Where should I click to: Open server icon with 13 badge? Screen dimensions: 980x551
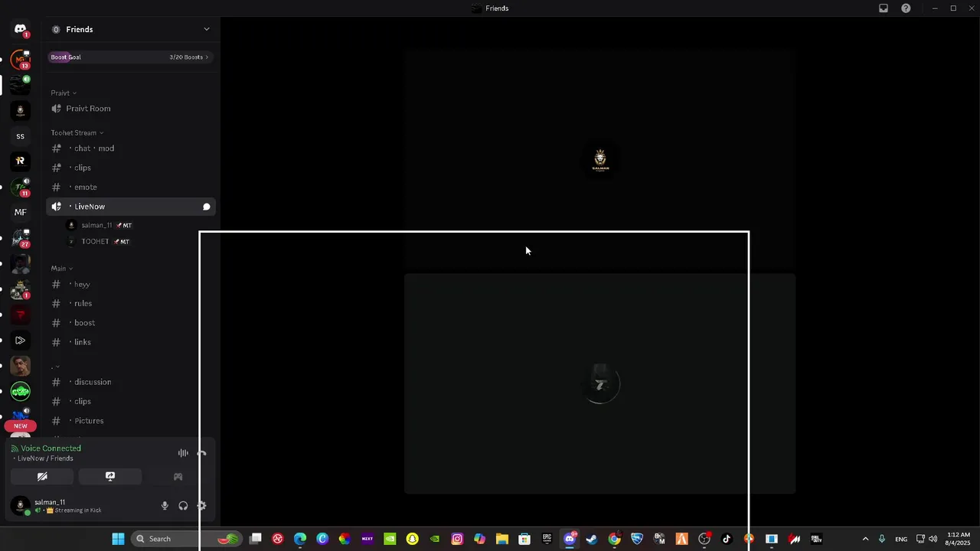(21, 59)
